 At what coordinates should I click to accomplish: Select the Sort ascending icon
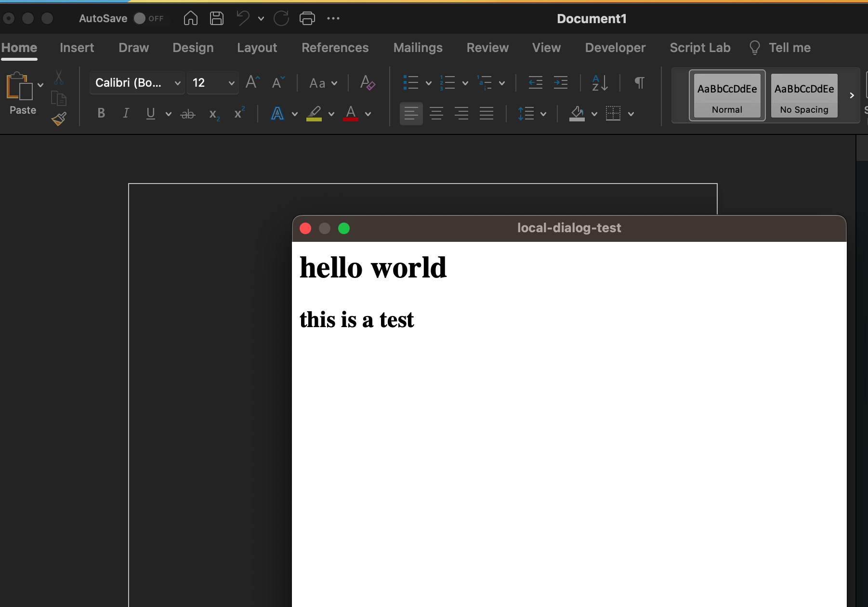[600, 82]
